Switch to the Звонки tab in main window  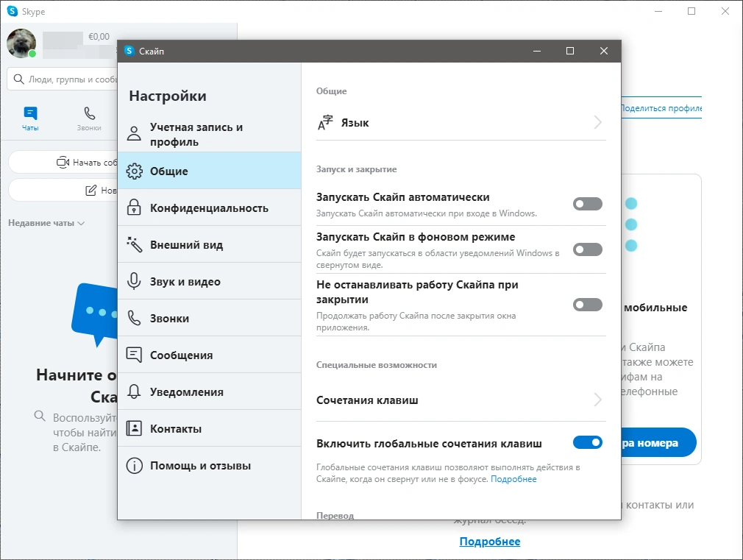[x=89, y=118]
